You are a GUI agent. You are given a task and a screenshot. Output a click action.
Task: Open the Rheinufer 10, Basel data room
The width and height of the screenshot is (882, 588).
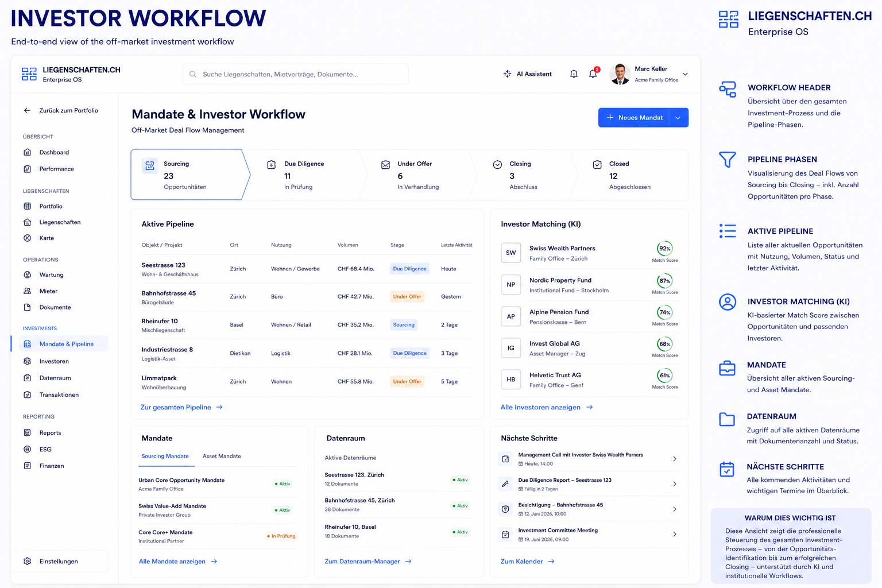pos(398,531)
